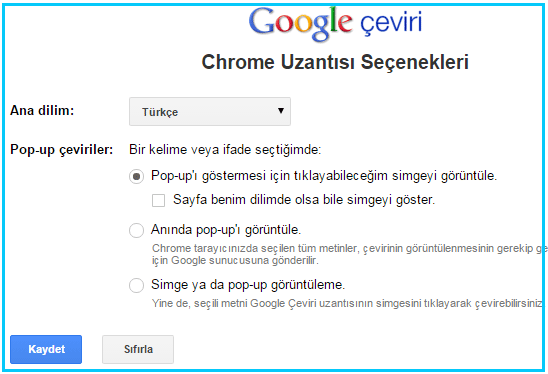Click the "Bir kelime veya ifade seçtiğimde" text
Screen dimensions: 548x374
coord(225,150)
